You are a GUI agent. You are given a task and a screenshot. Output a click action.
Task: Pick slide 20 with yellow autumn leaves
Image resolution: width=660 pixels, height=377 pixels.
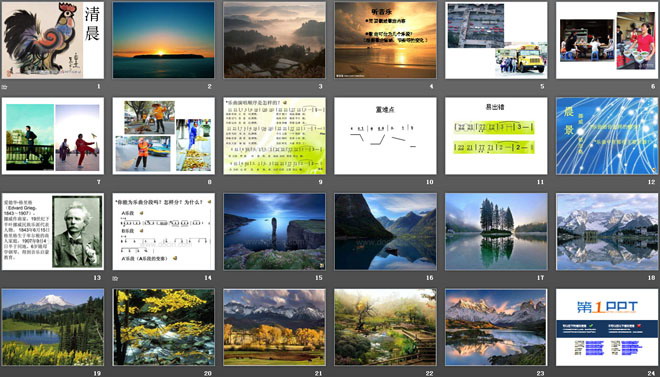pyautogui.click(x=163, y=327)
